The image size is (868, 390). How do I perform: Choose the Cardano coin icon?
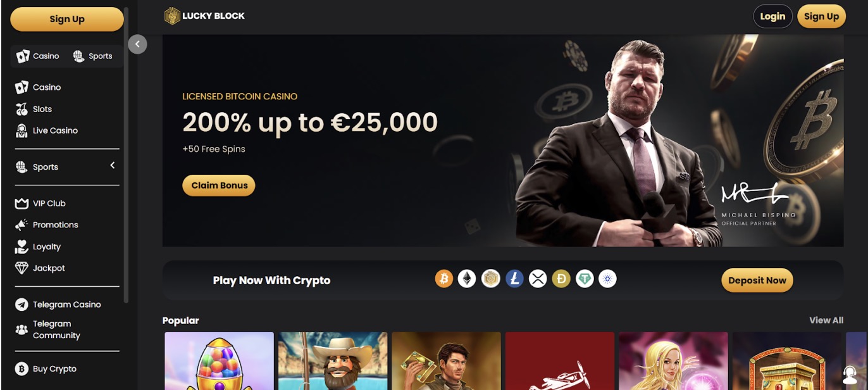pyautogui.click(x=607, y=279)
